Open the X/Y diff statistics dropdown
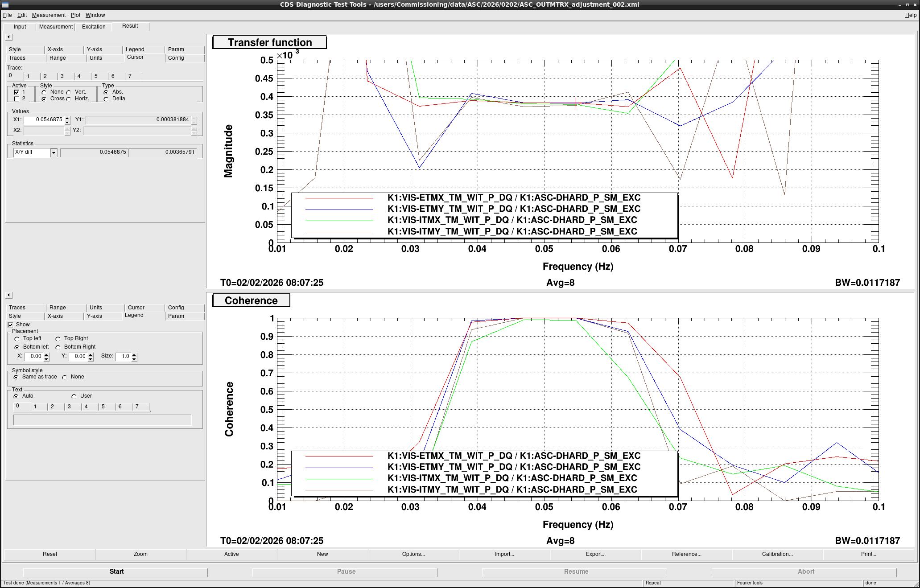Screen dimensions: 920x588 [54, 152]
